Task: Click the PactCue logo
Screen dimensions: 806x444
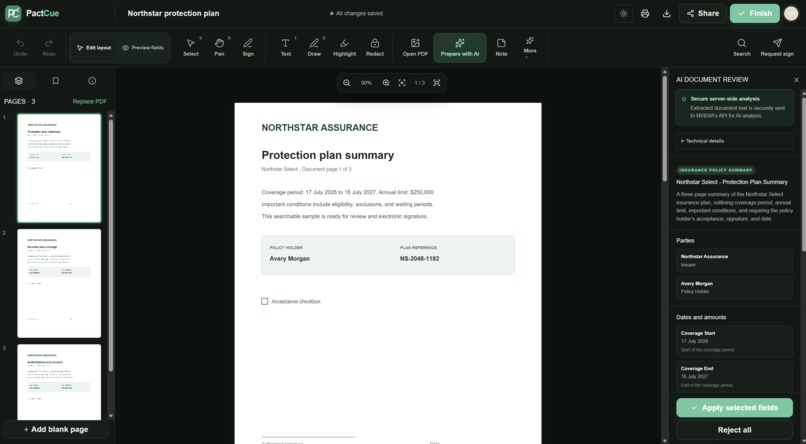Action: tap(32, 13)
